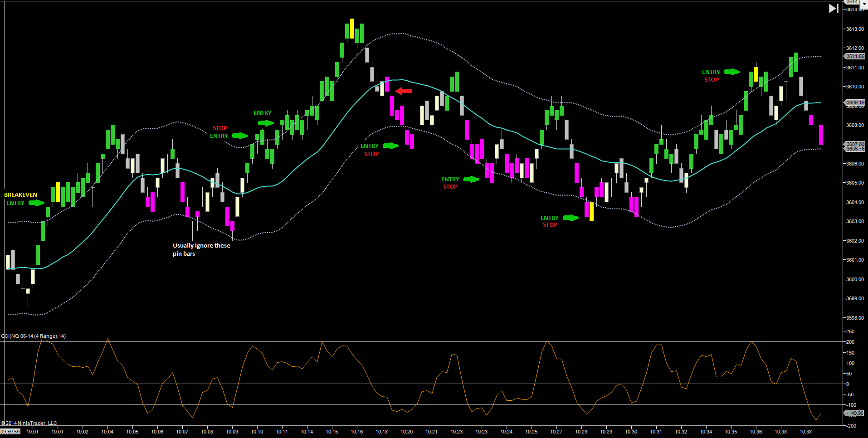Click the 10:27 time axis label
This screenshot has height=438, width=868.
[556, 432]
